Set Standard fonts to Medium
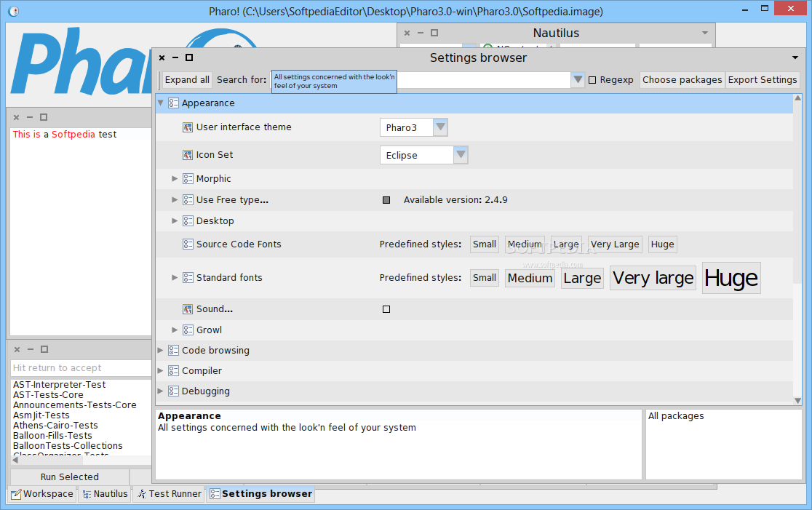Image resolution: width=812 pixels, height=510 pixels. (x=530, y=278)
